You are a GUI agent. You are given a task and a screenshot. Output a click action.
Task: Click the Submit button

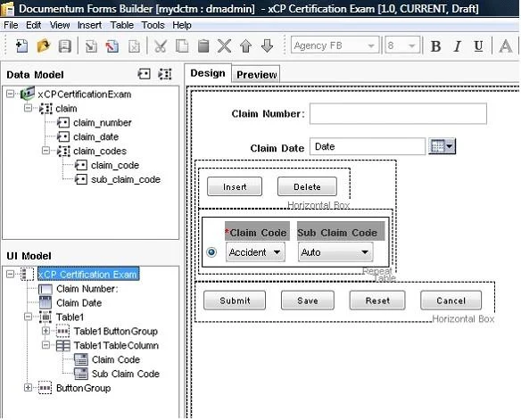pos(235,301)
